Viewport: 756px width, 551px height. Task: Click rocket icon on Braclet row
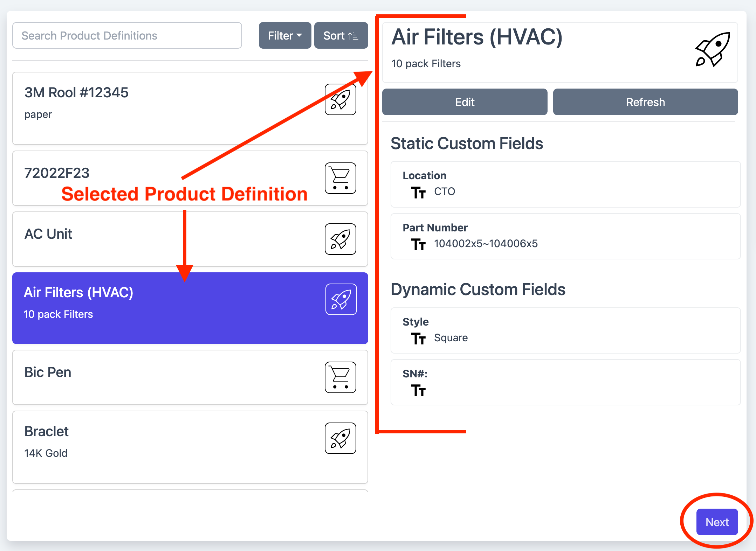click(340, 438)
